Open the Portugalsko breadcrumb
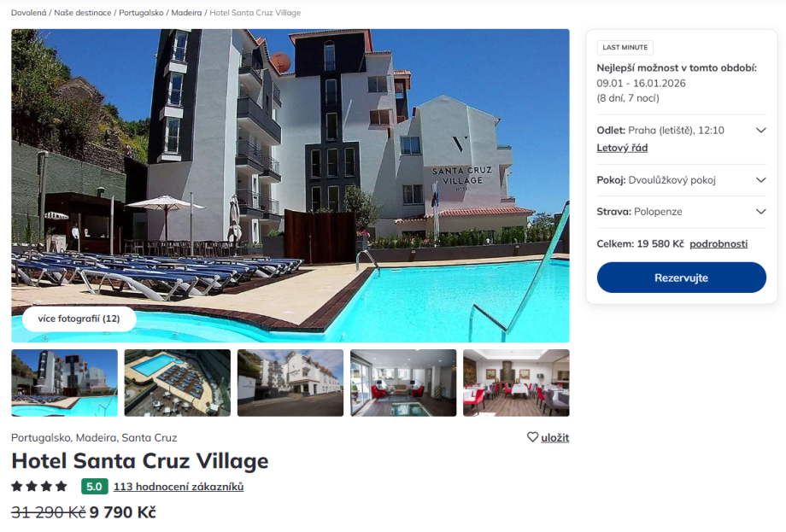The height and width of the screenshot is (532, 786). [141, 13]
